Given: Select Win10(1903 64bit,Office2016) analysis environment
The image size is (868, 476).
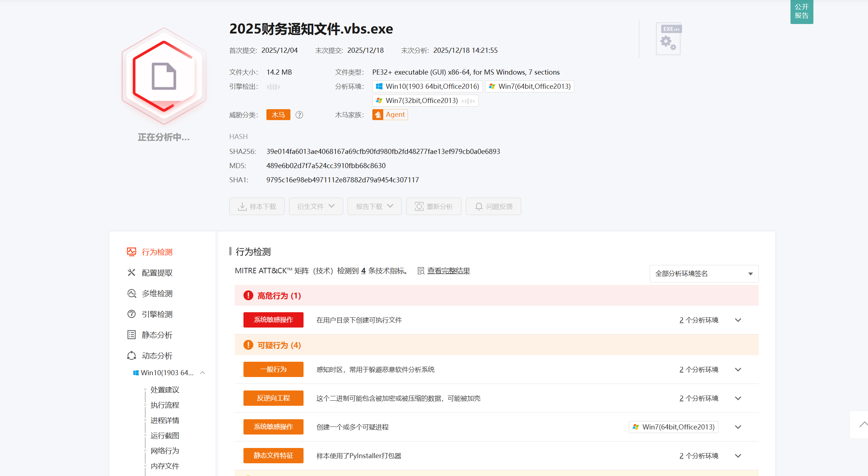Looking at the screenshot, I should pyautogui.click(x=427, y=86).
